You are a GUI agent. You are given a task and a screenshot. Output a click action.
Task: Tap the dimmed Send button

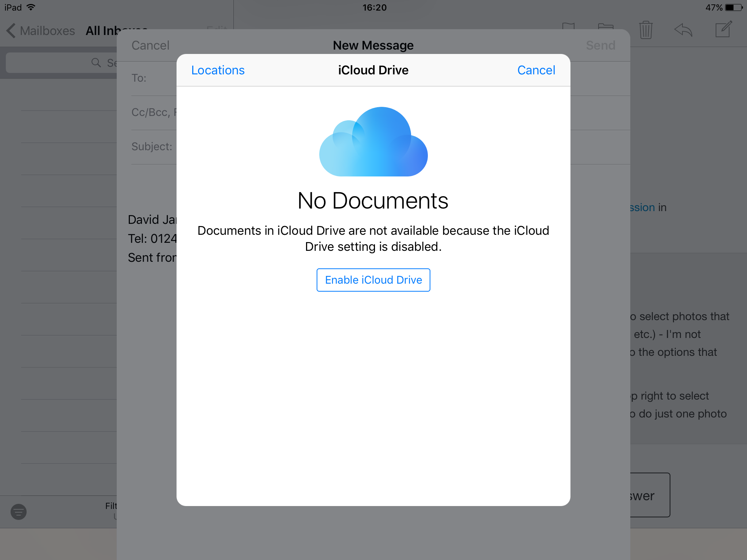coord(600,45)
